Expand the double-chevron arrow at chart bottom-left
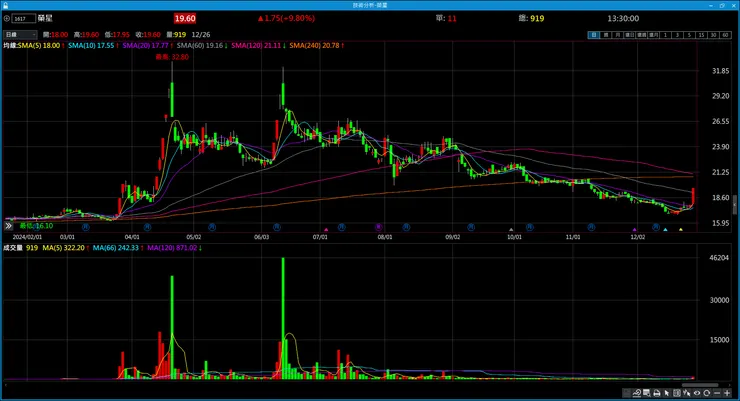The width and height of the screenshot is (740, 401). [8, 226]
